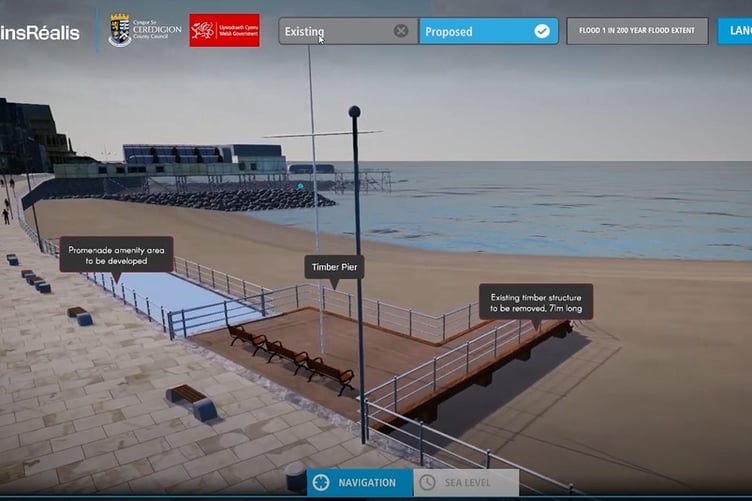Click the Existing timber structure removal annotation
This screenshot has height=501, width=752.
click(x=536, y=301)
